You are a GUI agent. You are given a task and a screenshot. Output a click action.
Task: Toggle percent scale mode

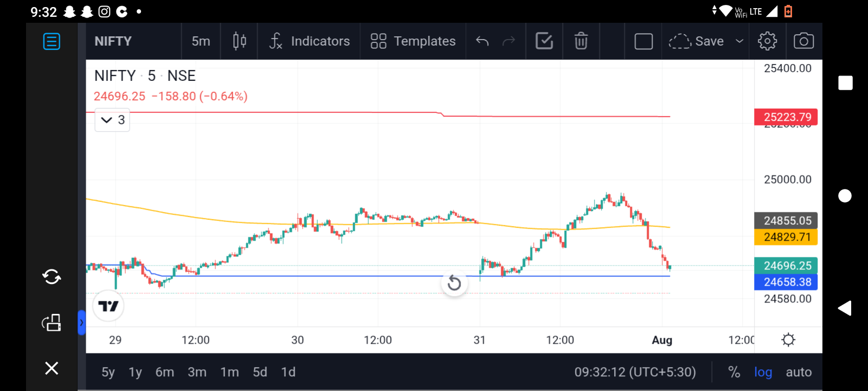click(734, 372)
